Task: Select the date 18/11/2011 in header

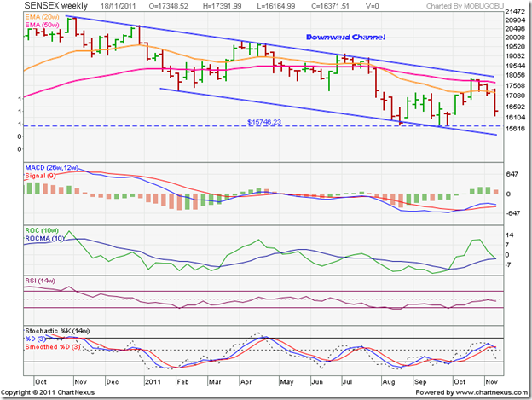Action: [x=118, y=6]
